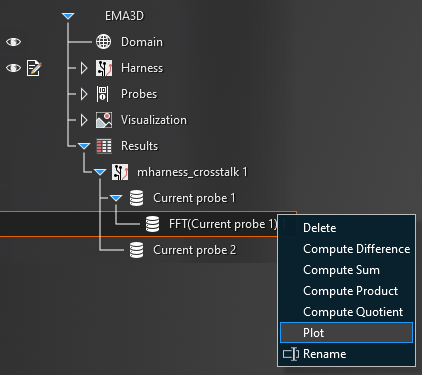Select the Current probe 1 label

click(194, 198)
